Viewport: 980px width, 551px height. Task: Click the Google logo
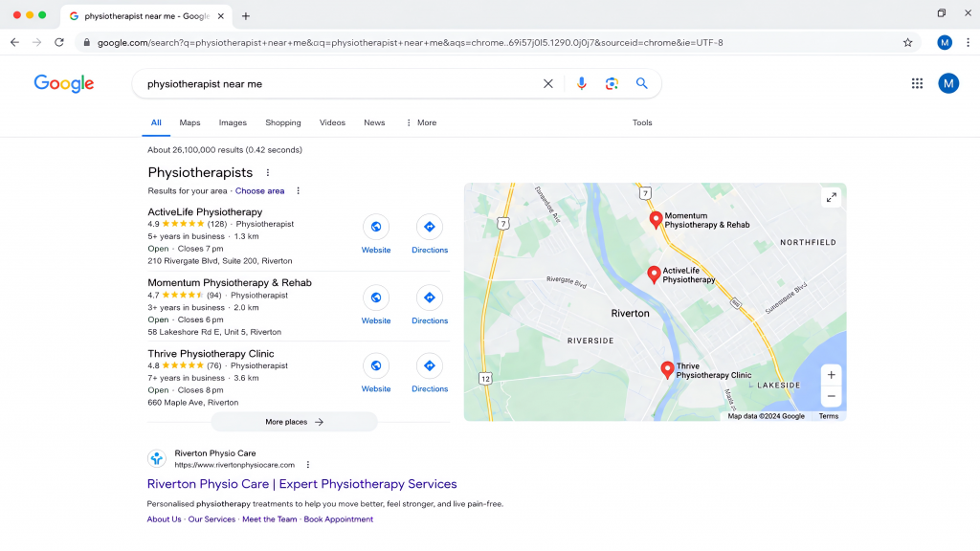[x=64, y=83]
